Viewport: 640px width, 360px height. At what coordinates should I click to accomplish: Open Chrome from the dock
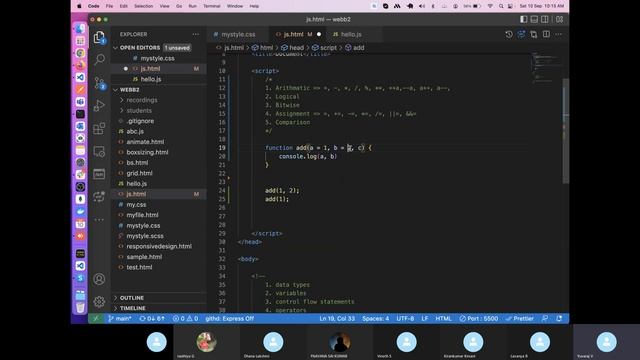click(x=80, y=53)
